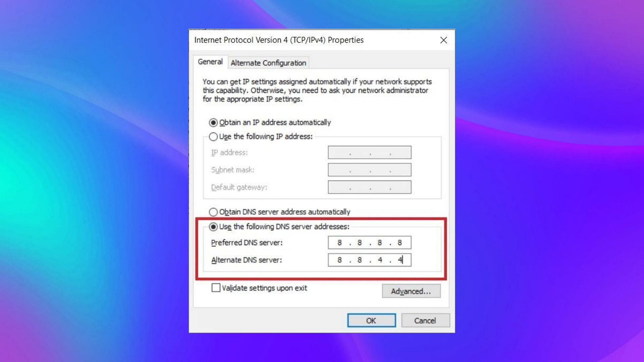644x362 pixels.
Task: Switch to the Alternate Configuration tab
Action: pos(268,63)
